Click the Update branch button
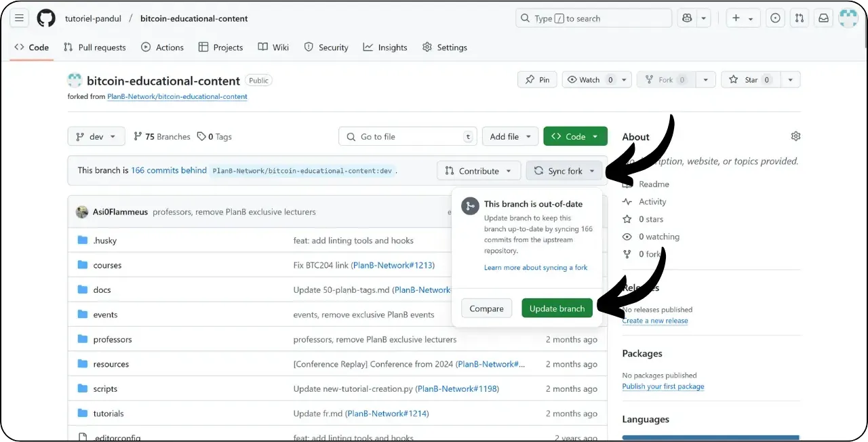 (557, 308)
